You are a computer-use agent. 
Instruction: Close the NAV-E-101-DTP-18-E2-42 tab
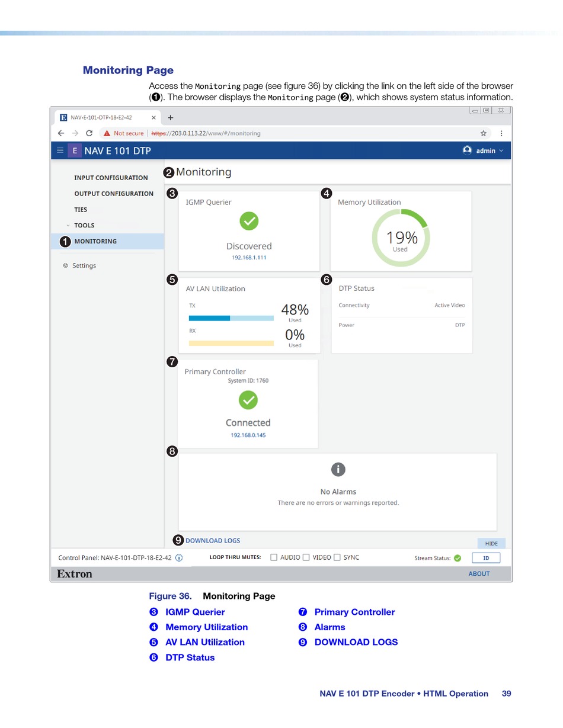pos(154,117)
